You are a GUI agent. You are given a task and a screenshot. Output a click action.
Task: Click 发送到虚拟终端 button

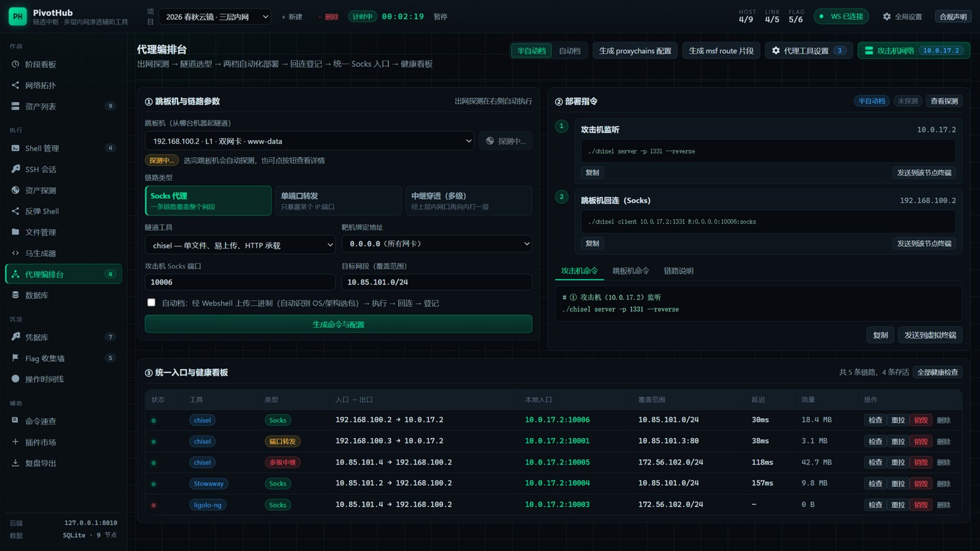(x=930, y=335)
